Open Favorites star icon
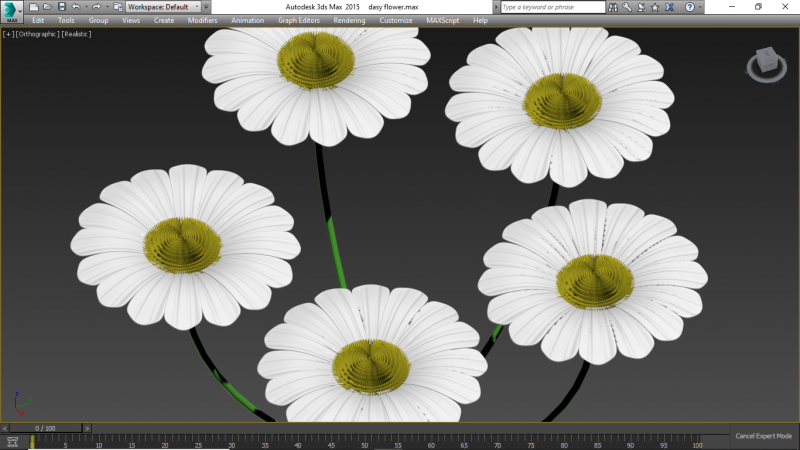800x450 pixels. [x=655, y=7]
